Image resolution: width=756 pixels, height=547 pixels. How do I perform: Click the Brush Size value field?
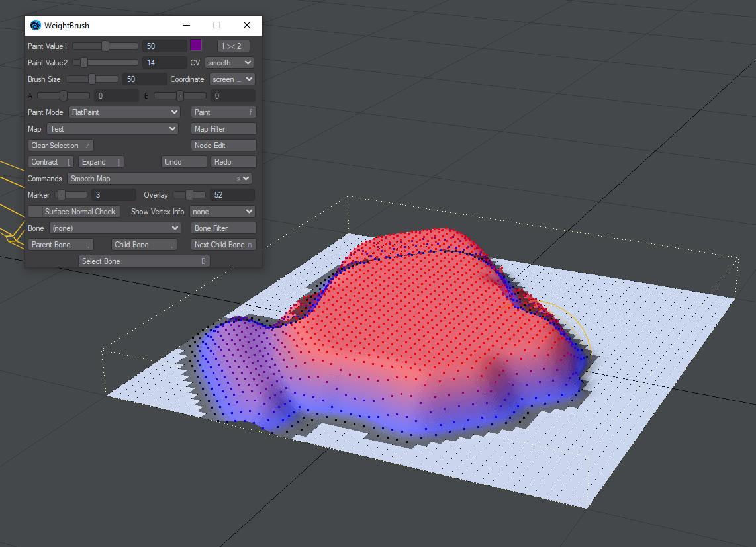[144, 79]
